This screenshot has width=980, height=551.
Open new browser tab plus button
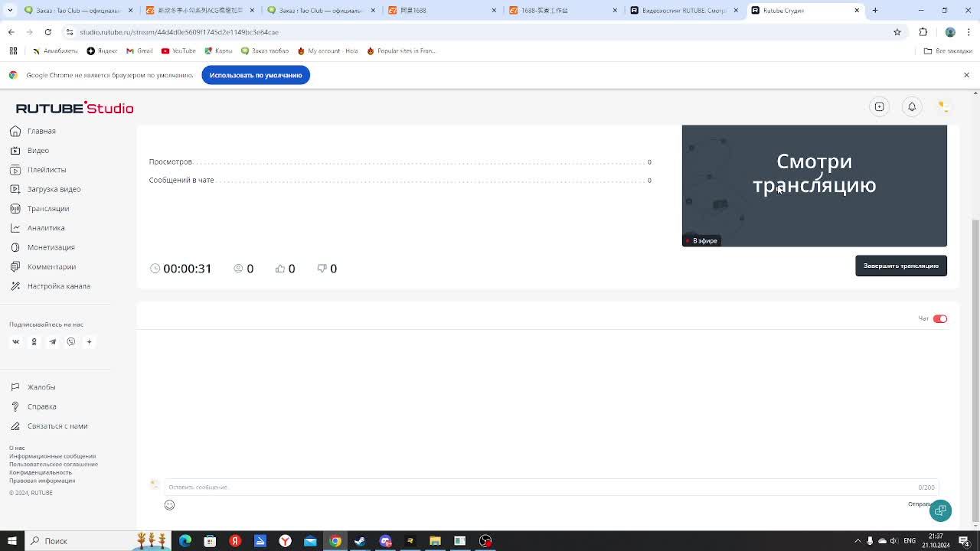point(875,11)
